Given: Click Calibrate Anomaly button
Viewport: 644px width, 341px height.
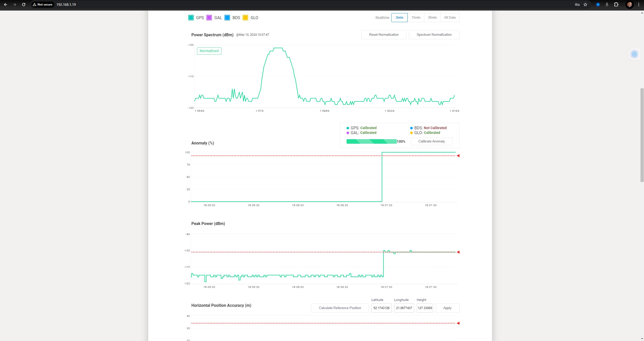Looking at the screenshot, I should (431, 141).
